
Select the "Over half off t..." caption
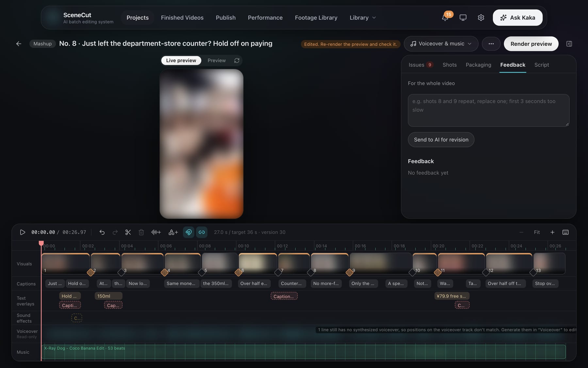pos(505,283)
